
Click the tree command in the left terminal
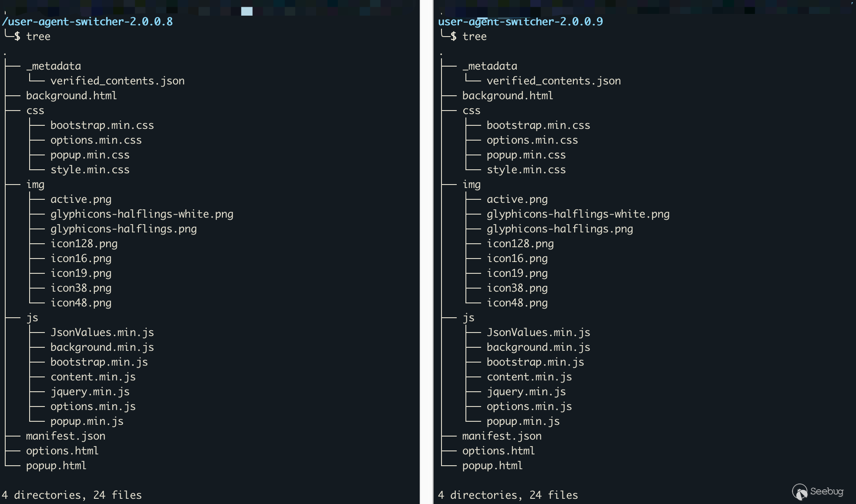pos(38,37)
